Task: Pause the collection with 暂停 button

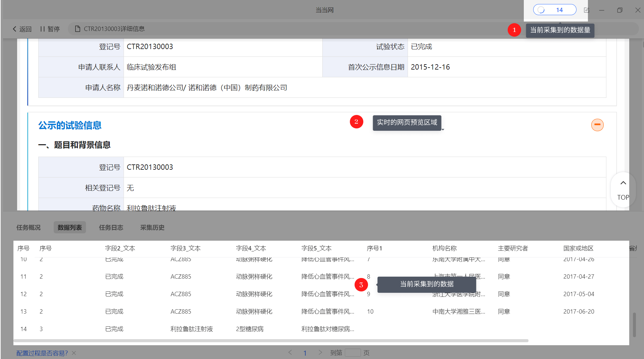Action: coord(50,29)
